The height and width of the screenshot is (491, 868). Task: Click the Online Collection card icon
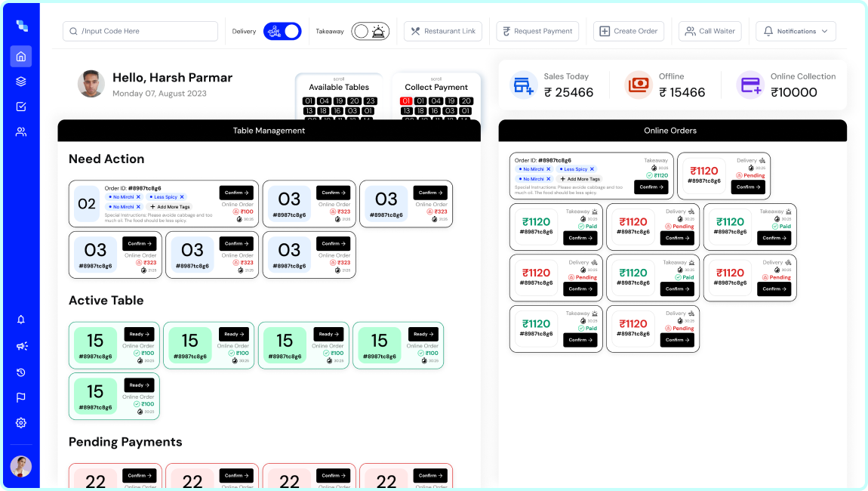click(x=750, y=85)
